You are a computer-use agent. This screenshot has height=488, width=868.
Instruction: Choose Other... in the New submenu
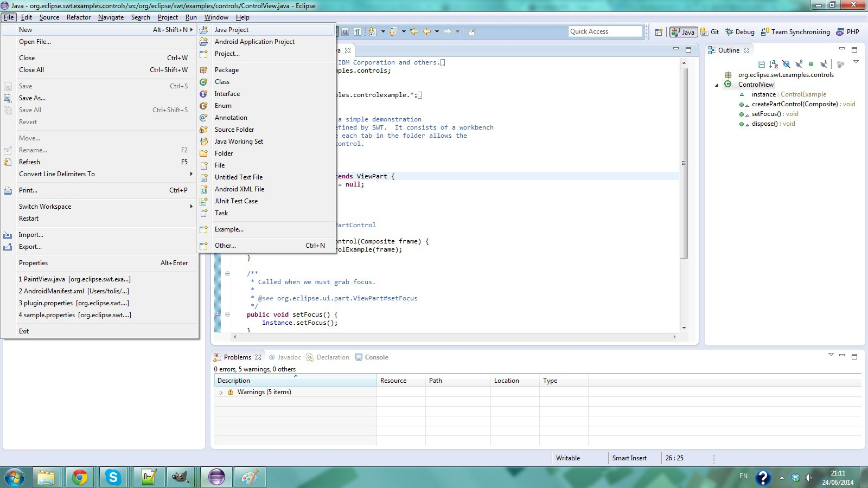266,246
